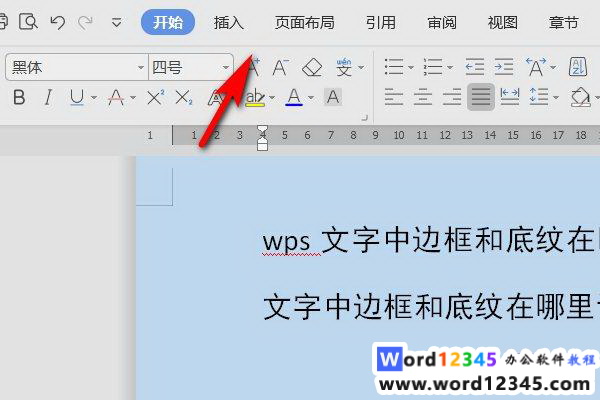Toggle strikethrough formatting

click(116, 97)
